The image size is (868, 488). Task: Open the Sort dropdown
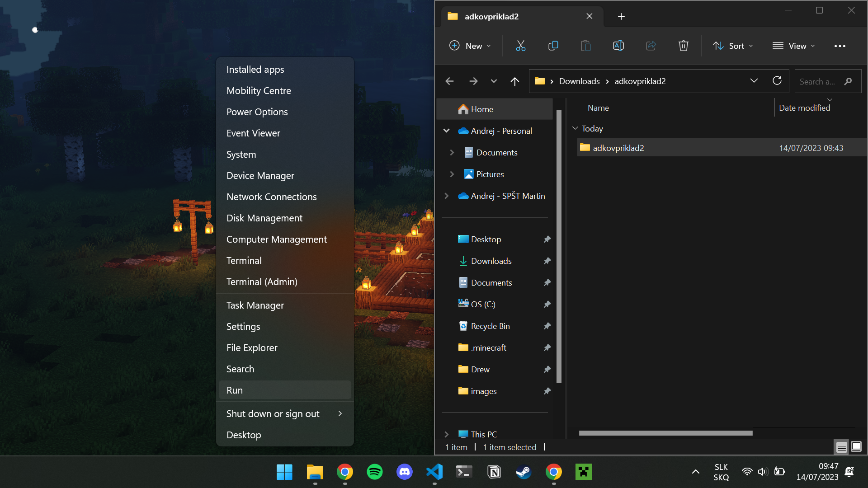point(733,46)
